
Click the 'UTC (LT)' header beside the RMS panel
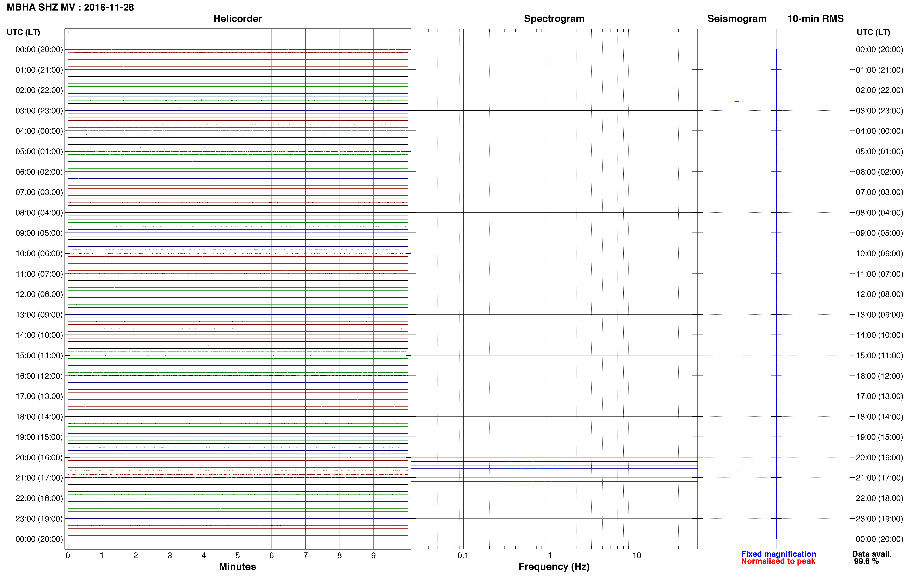[x=873, y=32]
